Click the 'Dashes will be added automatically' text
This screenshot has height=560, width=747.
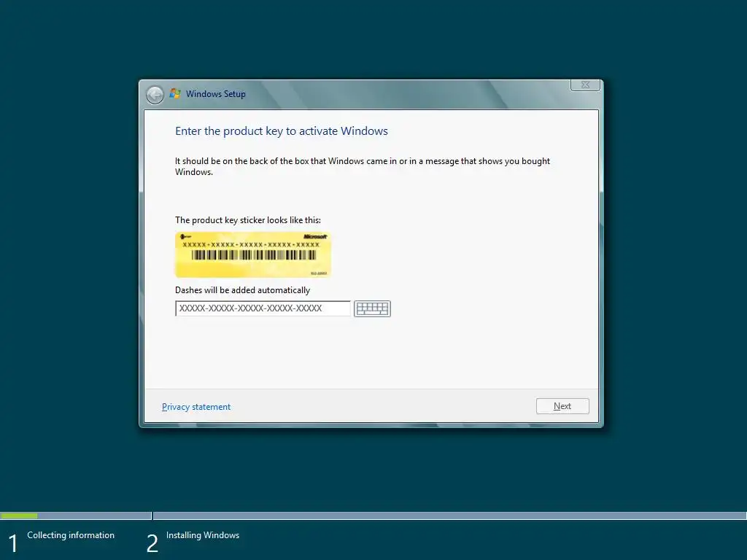click(242, 290)
